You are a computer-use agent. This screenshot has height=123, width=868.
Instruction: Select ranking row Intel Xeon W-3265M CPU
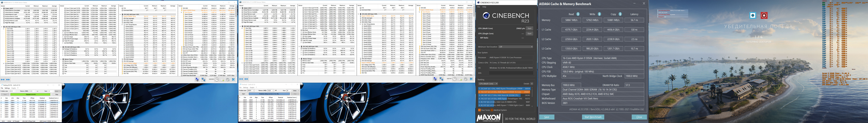coord(504,95)
